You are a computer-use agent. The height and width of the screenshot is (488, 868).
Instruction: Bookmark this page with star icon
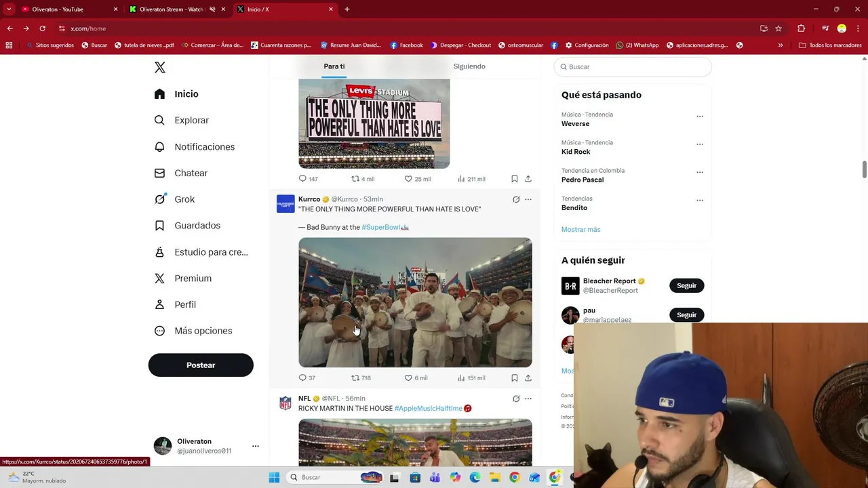pyautogui.click(x=778, y=28)
